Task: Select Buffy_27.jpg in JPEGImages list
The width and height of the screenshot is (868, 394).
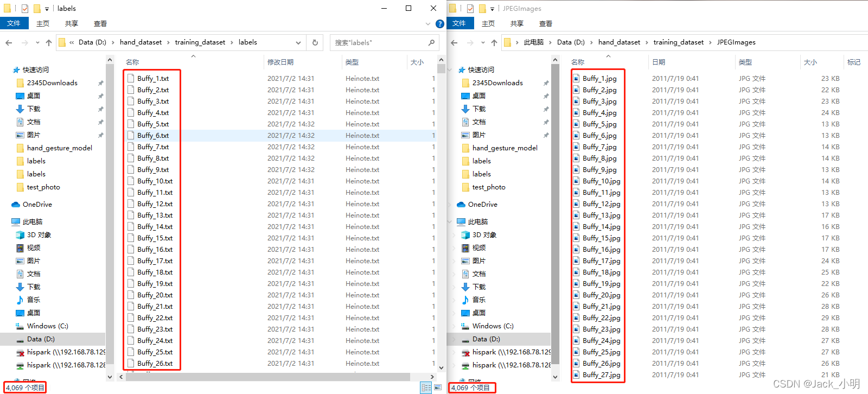Action: (x=601, y=374)
